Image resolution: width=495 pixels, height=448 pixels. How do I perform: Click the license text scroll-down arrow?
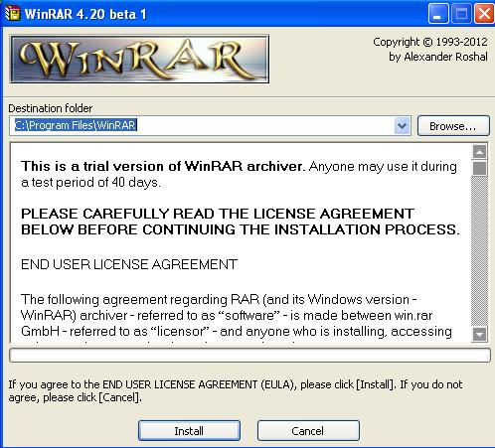click(479, 334)
